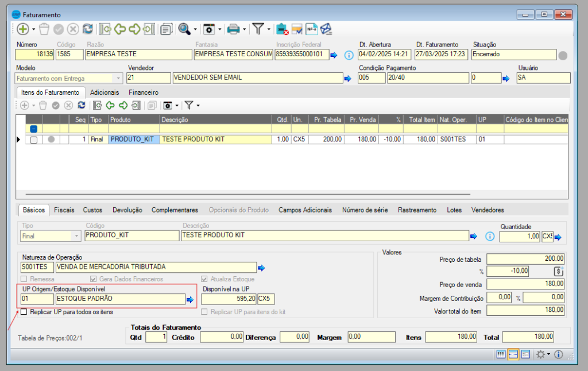Screen dimensions: 588x371
Task: Click the card with checkmark icon
Action: (297, 29)
